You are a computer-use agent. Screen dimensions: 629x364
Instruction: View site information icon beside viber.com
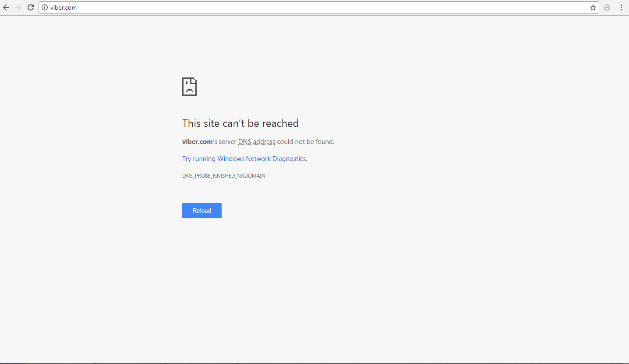(45, 7)
